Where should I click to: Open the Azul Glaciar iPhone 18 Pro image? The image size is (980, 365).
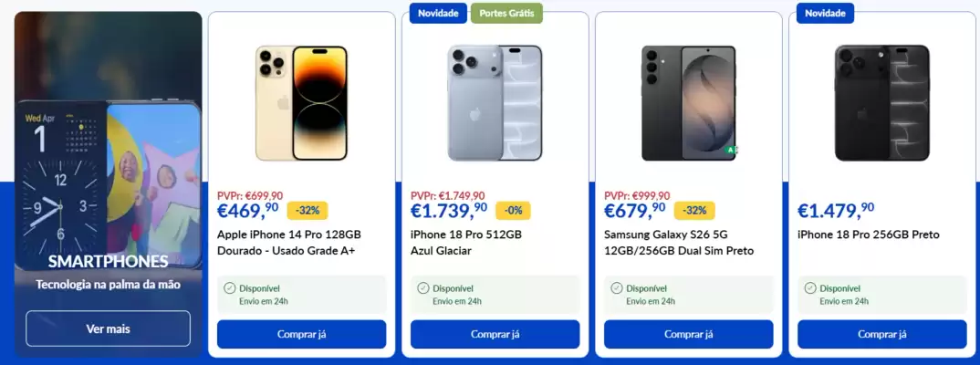coord(495,103)
